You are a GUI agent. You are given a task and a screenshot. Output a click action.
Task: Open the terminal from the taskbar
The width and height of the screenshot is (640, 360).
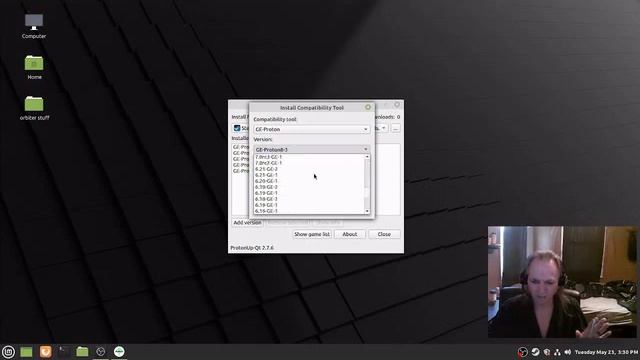(64, 351)
